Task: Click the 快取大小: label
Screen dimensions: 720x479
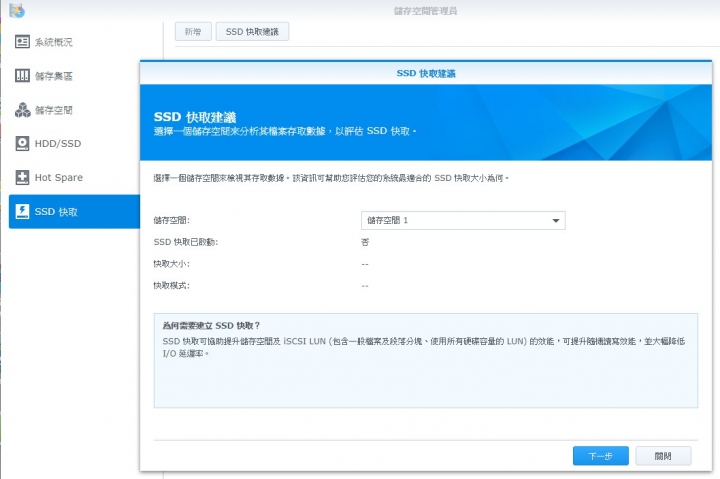Action: (x=172, y=264)
